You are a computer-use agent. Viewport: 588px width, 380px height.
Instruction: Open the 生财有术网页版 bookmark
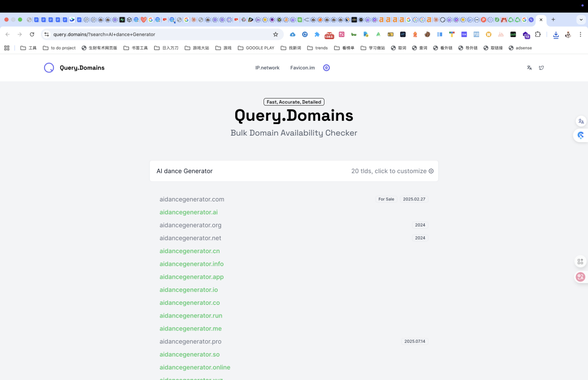pos(100,48)
